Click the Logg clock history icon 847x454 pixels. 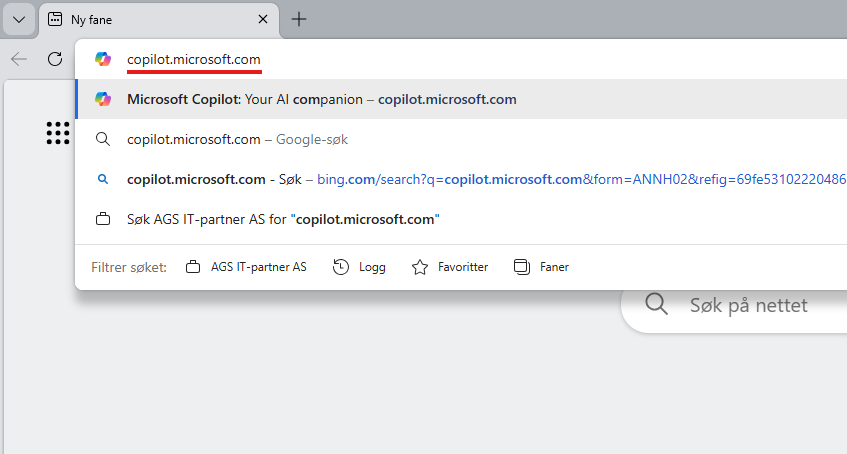point(341,267)
